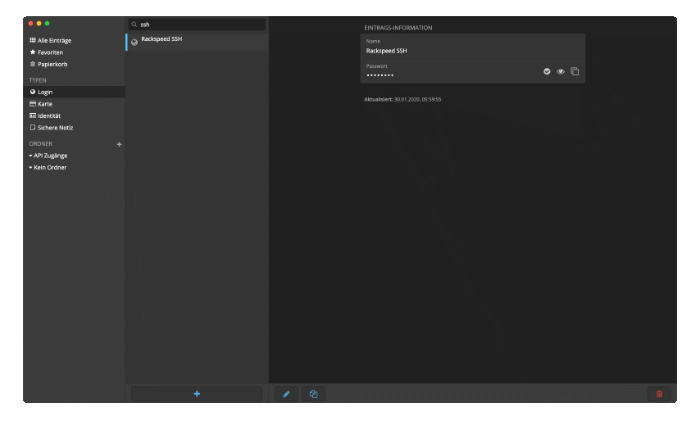Screen dimensions: 700x434
Task: Filter by Karte type
Action: 45,104
